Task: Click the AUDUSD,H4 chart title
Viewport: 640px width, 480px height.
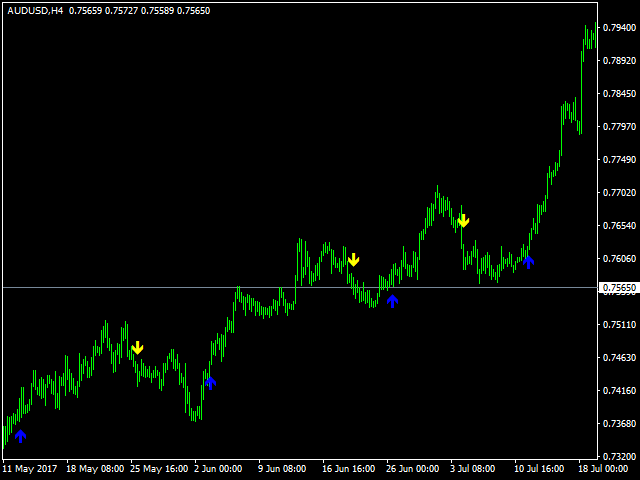Action: coord(35,11)
